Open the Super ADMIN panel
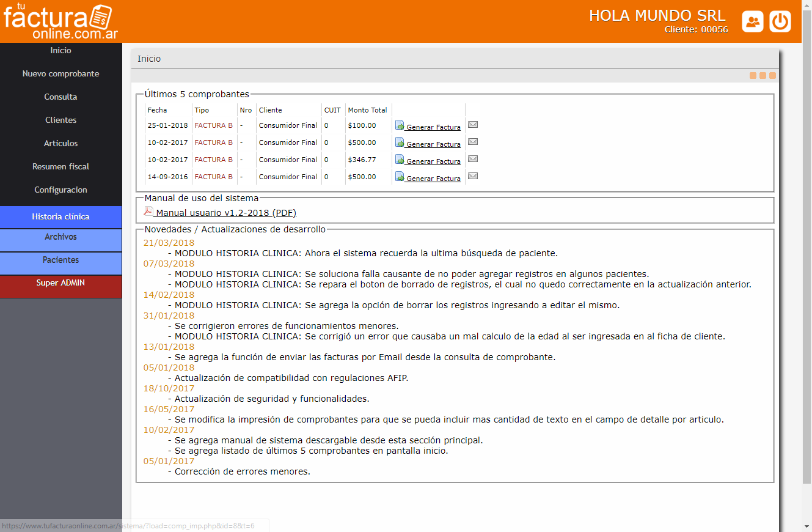The width and height of the screenshot is (812, 532). tap(60, 281)
